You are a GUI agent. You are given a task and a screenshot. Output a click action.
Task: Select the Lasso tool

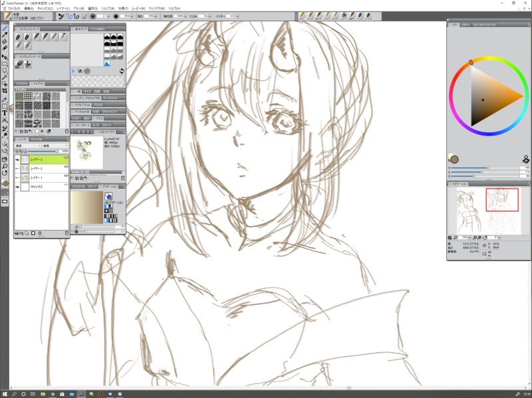(5, 70)
